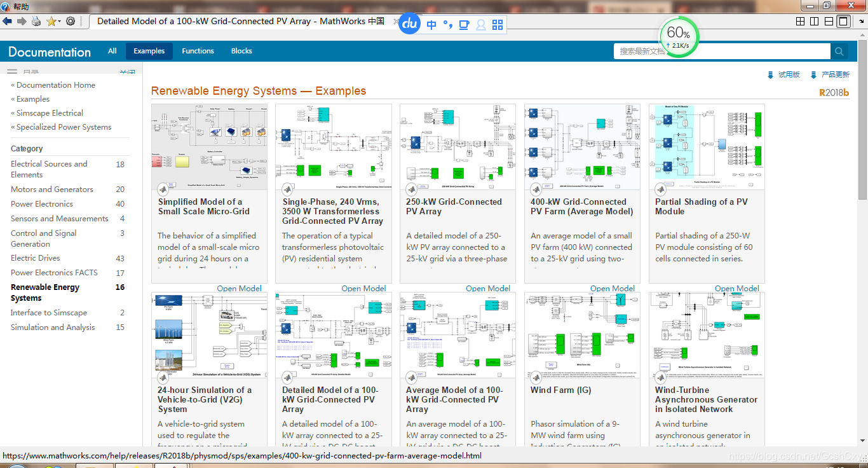868x468 pixels.
Task: Open the favorites dropdown arrow beside the star
Action: pyautogui.click(x=59, y=22)
